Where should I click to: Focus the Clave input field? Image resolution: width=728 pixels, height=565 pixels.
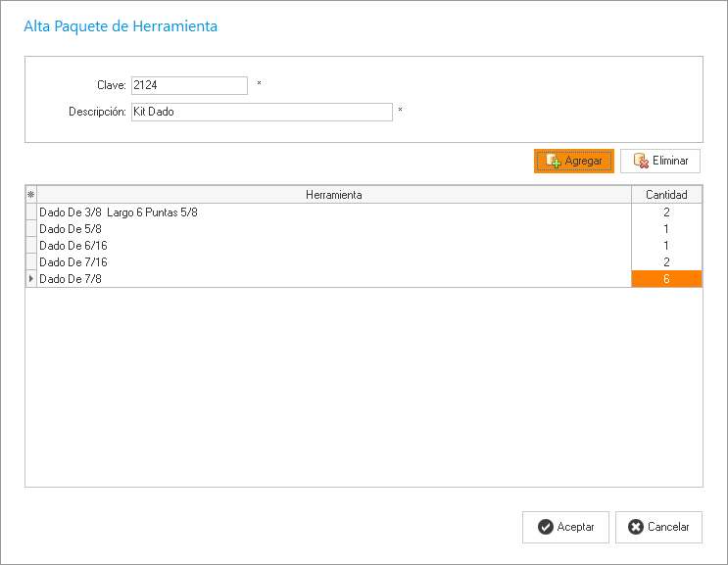tap(189, 86)
